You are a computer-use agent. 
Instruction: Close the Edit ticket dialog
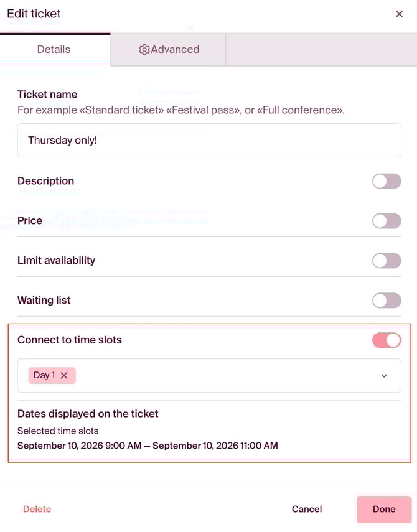pos(400,14)
